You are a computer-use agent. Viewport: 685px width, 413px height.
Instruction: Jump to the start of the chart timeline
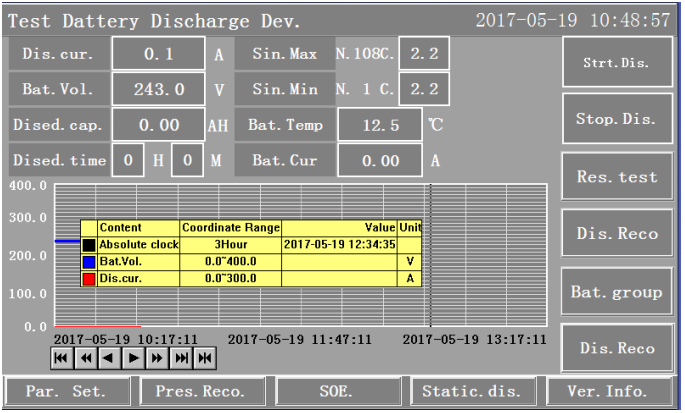click(60, 357)
